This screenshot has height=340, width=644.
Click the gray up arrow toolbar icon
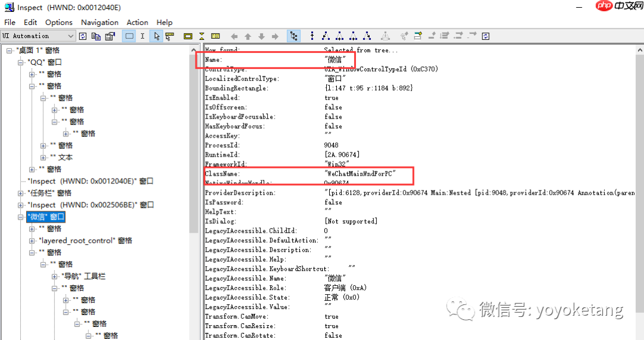tap(247, 36)
